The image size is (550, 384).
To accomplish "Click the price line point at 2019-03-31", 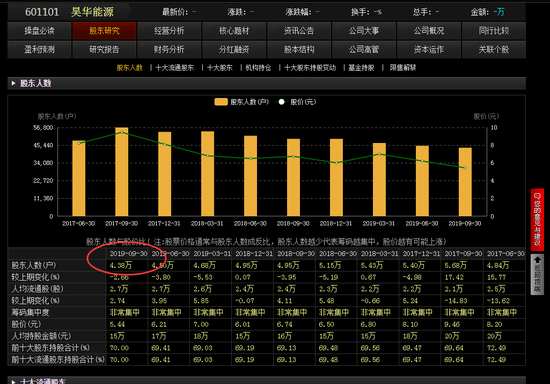I will point(379,154).
